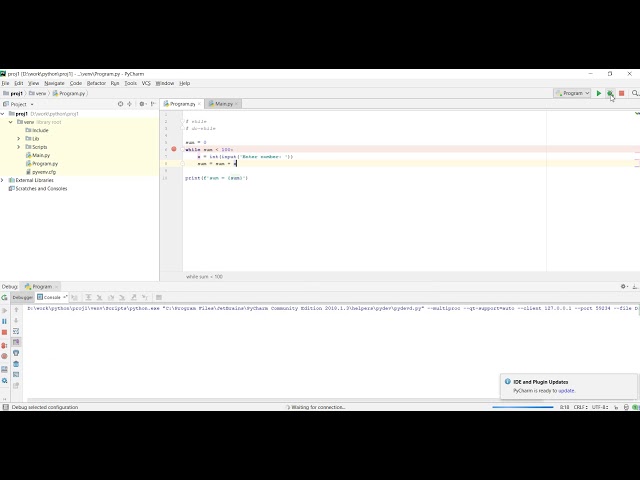Image resolution: width=640 pixels, height=480 pixels.
Task: Close the Main.py editor tab
Action: pos(237,104)
